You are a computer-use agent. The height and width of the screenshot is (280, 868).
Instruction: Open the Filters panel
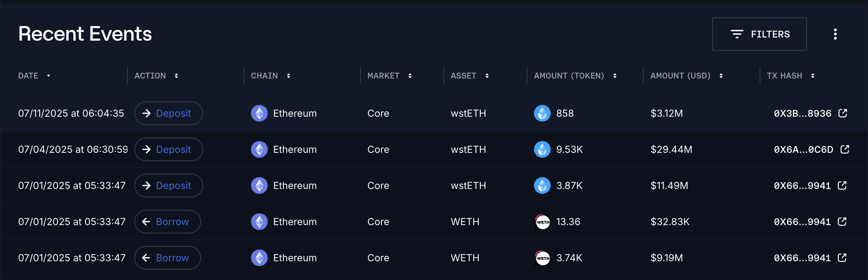pos(759,34)
